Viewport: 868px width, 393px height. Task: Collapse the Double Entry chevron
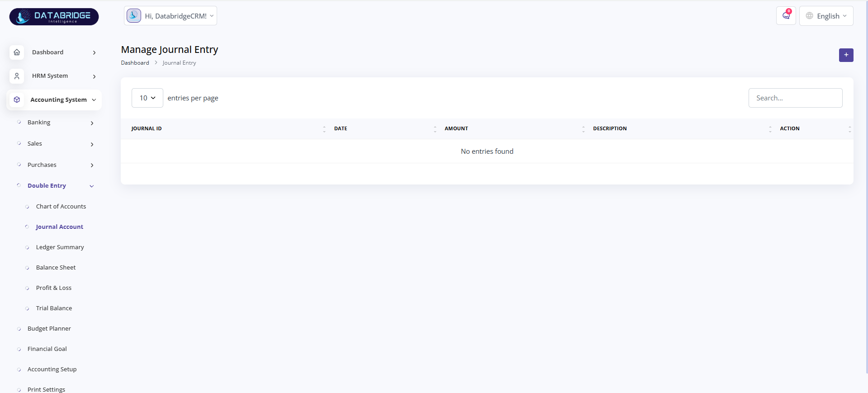pos(92,186)
